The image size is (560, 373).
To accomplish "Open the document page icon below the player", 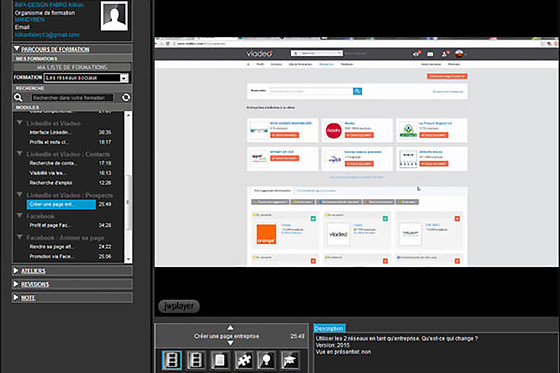I will 220,360.
